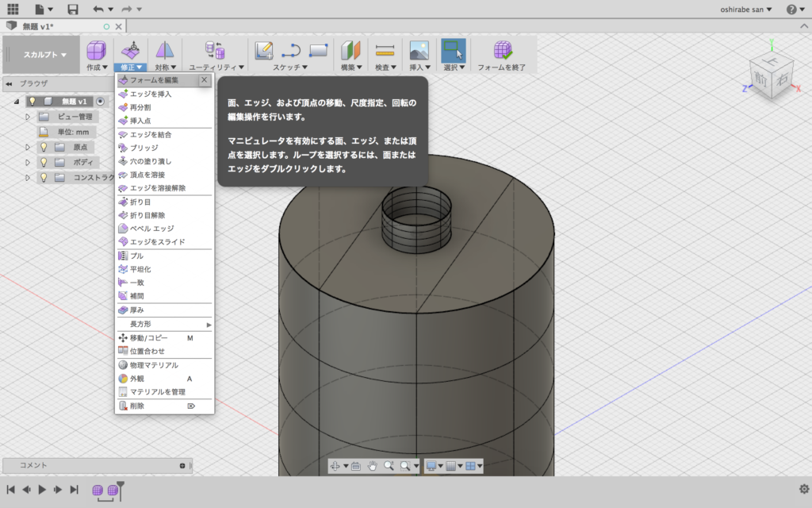
Task: Toggle コンストラクション lightbulb visibility
Action: (x=44, y=177)
